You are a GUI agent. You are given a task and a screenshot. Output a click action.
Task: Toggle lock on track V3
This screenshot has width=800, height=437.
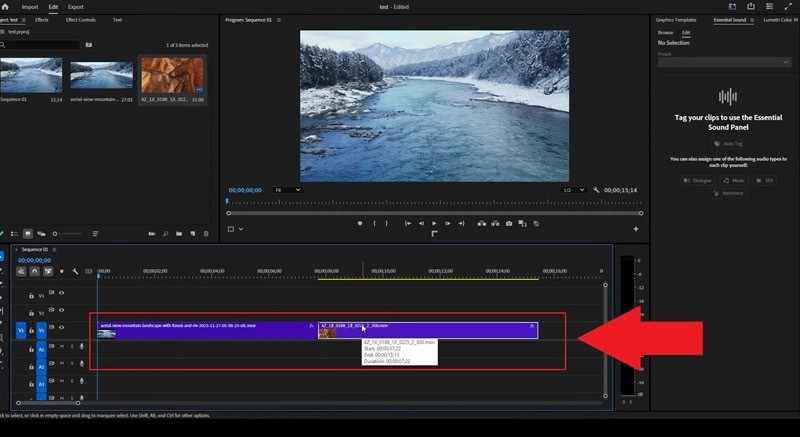tap(31, 295)
